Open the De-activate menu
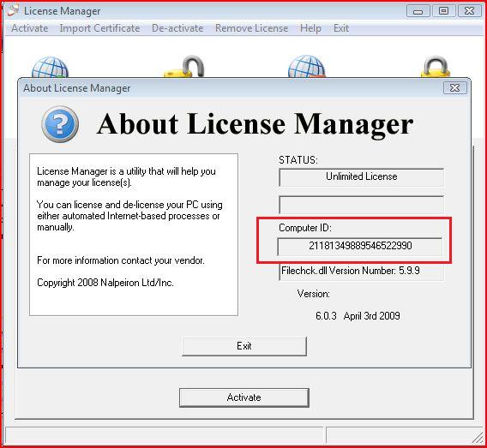 click(x=177, y=28)
